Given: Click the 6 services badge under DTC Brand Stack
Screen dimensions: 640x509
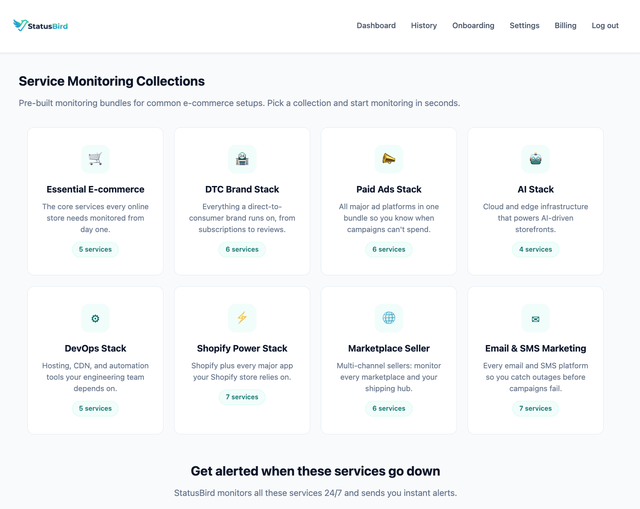Looking at the screenshot, I should 242,249.
